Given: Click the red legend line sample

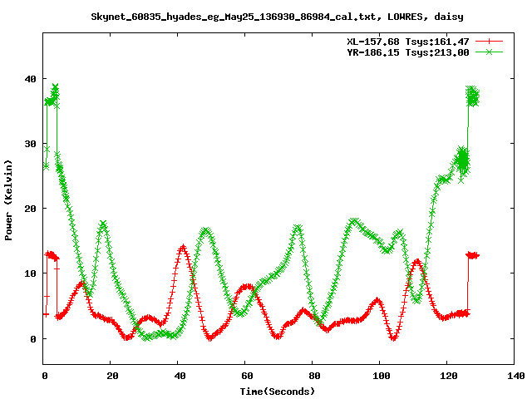Looking at the screenshot, I should click(489, 42).
